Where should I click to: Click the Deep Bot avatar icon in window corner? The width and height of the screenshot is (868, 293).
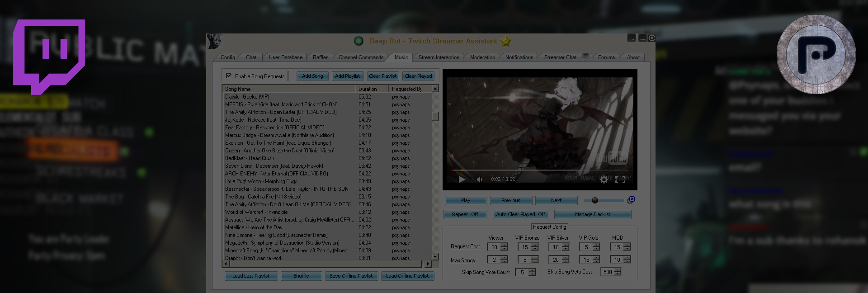point(214,41)
